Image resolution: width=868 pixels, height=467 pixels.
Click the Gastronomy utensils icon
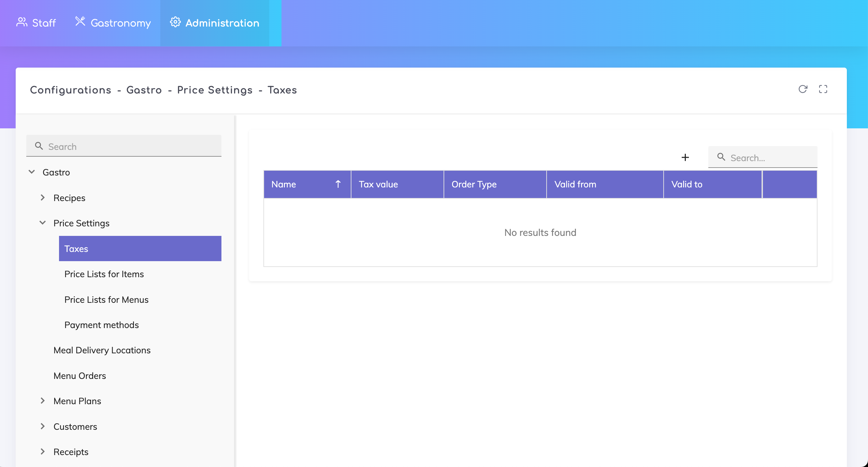click(80, 22)
